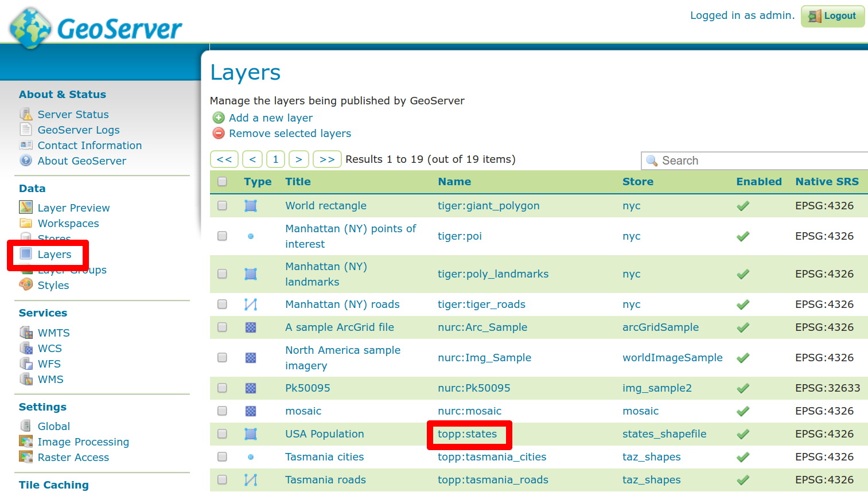The height and width of the screenshot is (496, 868).
Task: Click the About GeoServer help icon
Action: (26, 161)
